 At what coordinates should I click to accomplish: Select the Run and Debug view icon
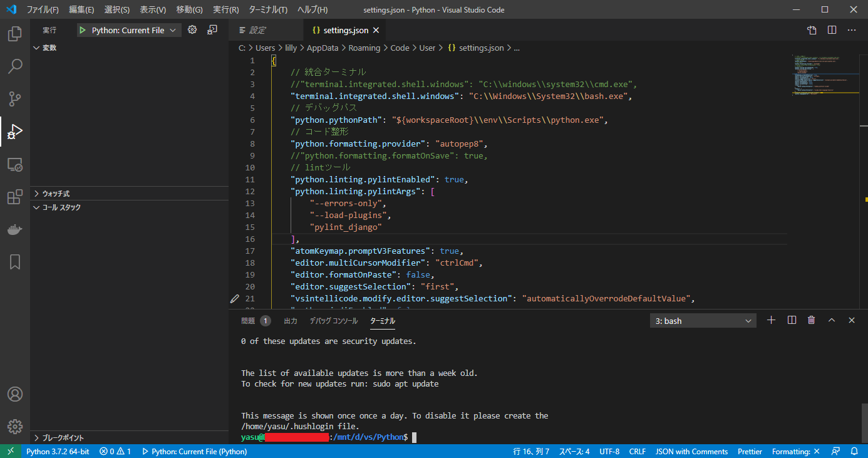[15, 131]
